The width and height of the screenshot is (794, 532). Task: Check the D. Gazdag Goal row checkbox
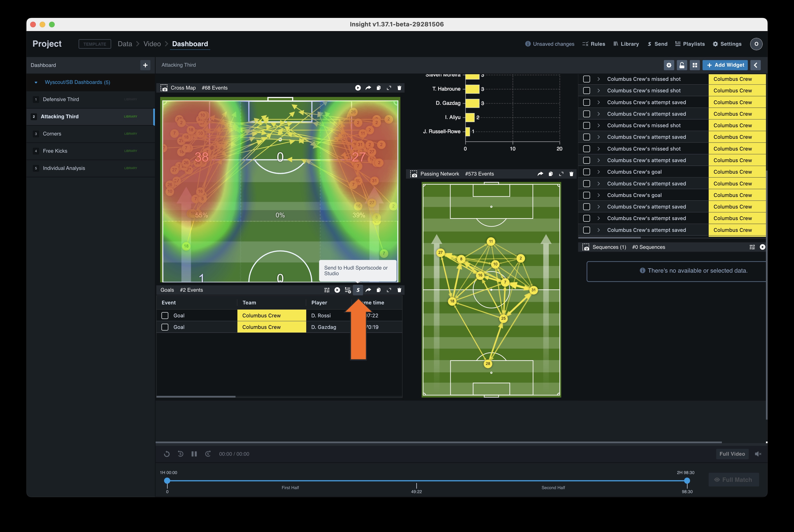point(165,327)
